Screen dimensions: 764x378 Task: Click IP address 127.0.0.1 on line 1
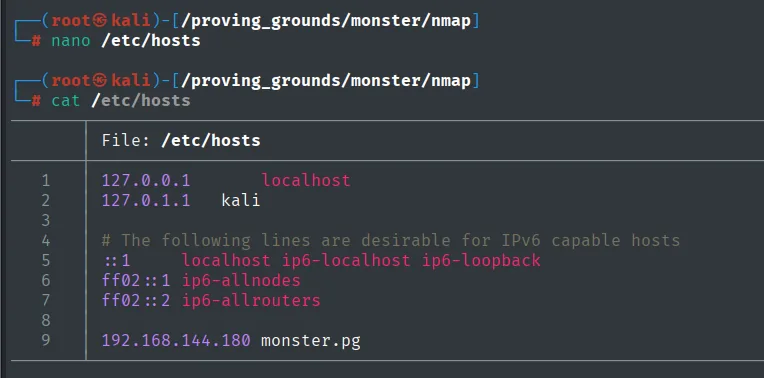click(146, 181)
